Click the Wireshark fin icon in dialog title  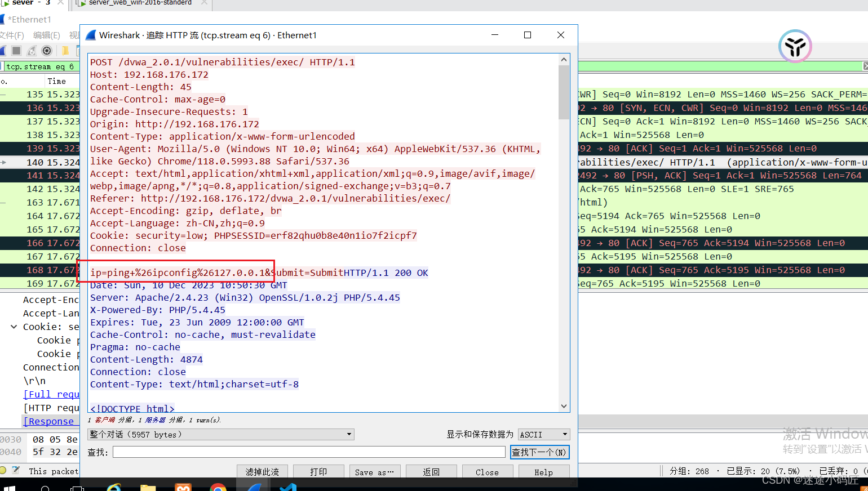point(91,35)
